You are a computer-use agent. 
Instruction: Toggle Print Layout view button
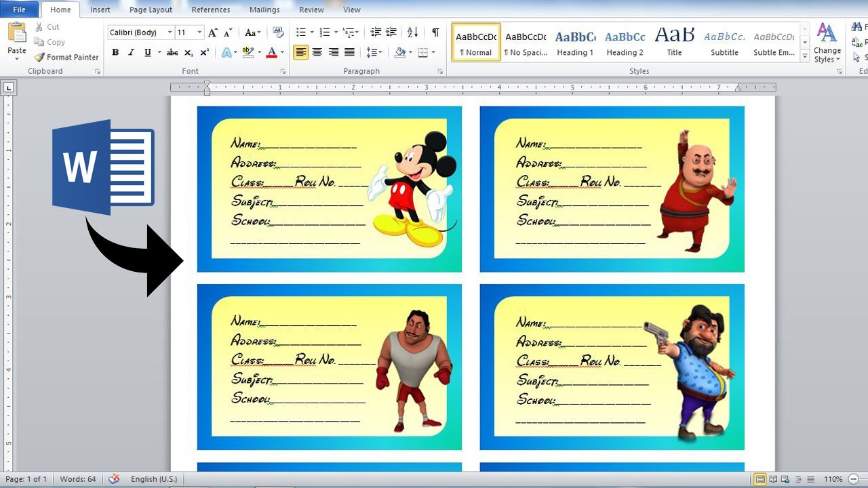point(761,479)
